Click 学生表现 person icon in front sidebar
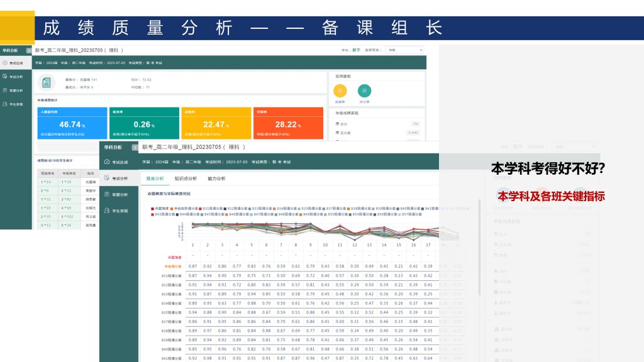 click(x=107, y=211)
